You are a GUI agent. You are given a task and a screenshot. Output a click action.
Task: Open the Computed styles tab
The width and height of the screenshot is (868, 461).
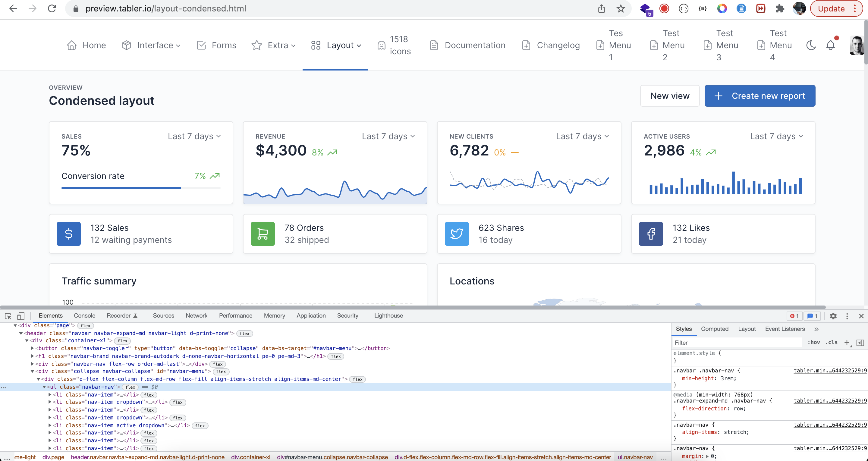pyautogui.click(x=715, y=329)
